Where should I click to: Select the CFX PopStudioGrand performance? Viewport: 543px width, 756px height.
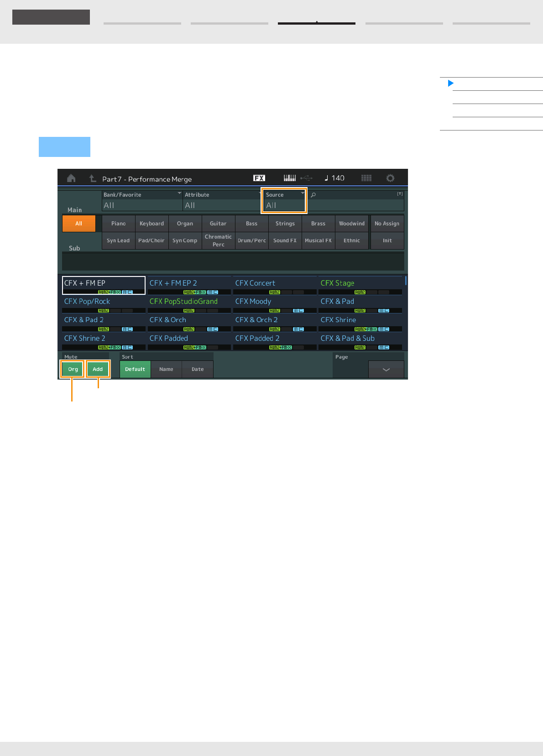(x=189, y=304)
